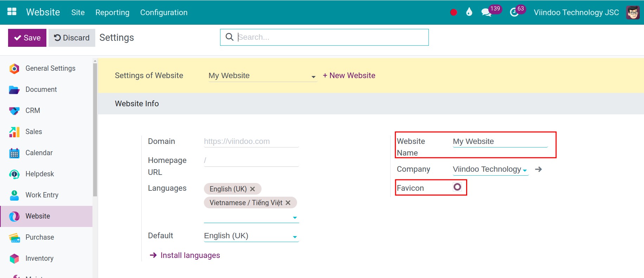The width and height of the screenshot is (644, 278).
Task: Click the water drop icon in the top bar
Action: (469, 12)
